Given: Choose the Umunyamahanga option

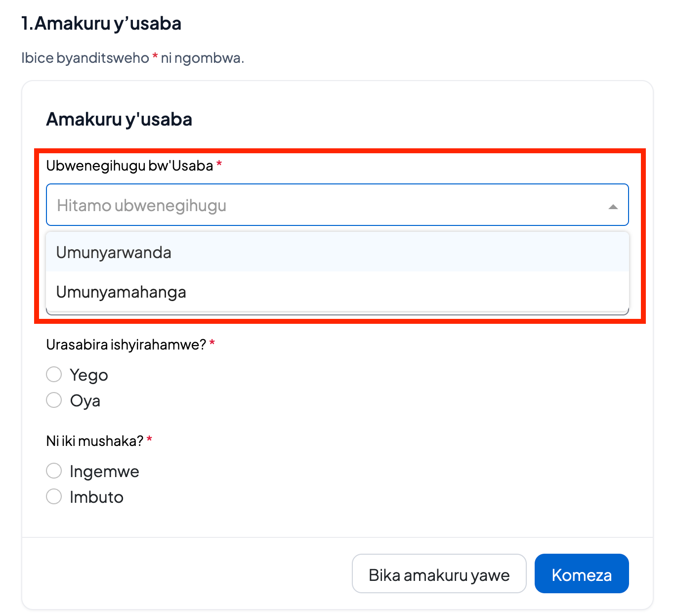Looking at the screenshot, I should point(337,292).
